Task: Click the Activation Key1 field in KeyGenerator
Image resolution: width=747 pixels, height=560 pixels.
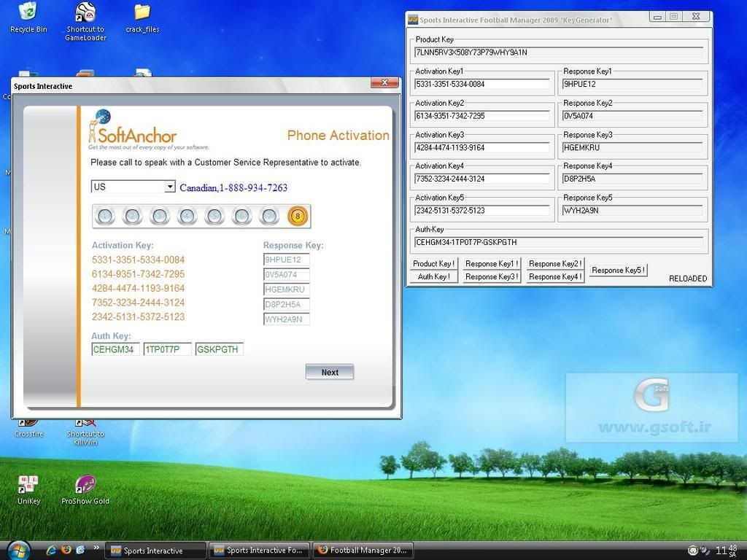Action: click(x=481, y=84)
